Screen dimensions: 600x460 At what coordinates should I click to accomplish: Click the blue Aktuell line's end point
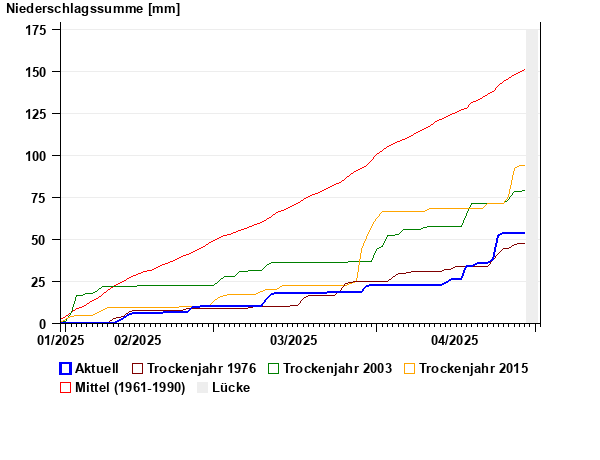(x=524, y=233)
